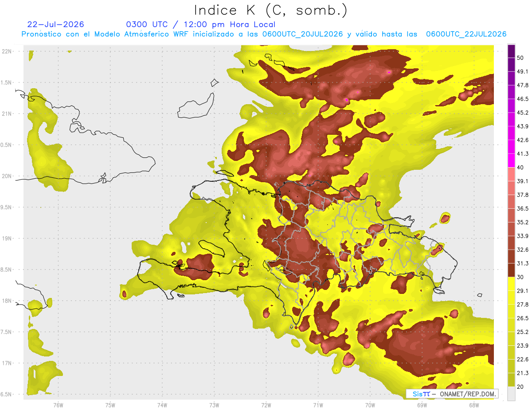Click the colorbar value '50'
532x411 pixels.
pos(520,58)
